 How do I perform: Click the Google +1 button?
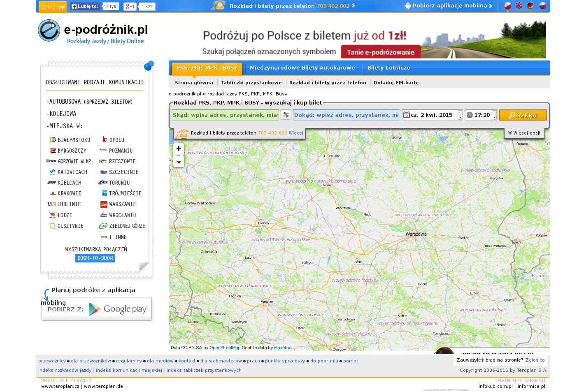130,6
